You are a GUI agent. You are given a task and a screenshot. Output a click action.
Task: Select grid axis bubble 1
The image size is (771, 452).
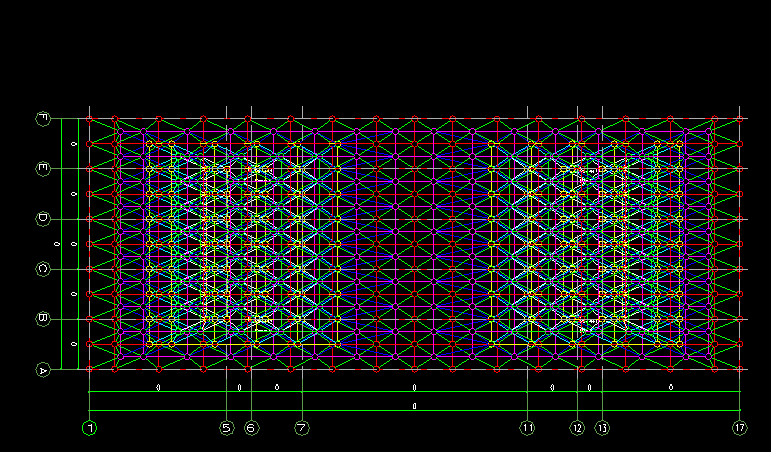click(90, 428)
